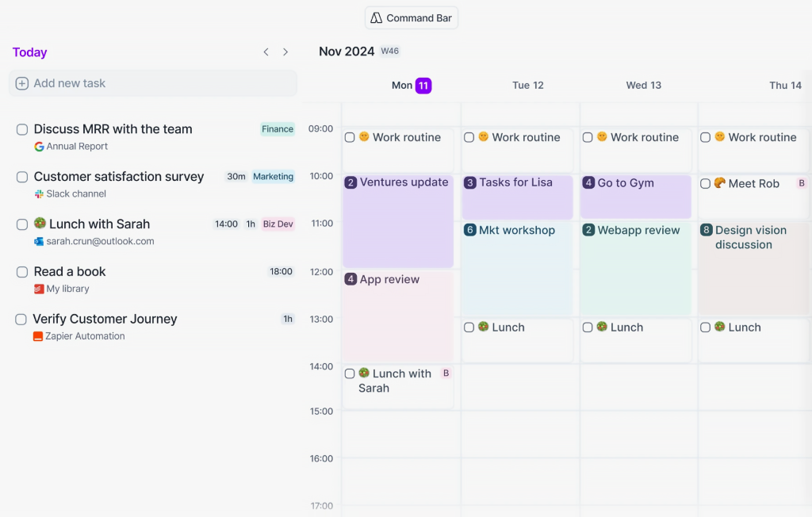
Task: Click the red library icon beside My library
Action: click(39, 289)
